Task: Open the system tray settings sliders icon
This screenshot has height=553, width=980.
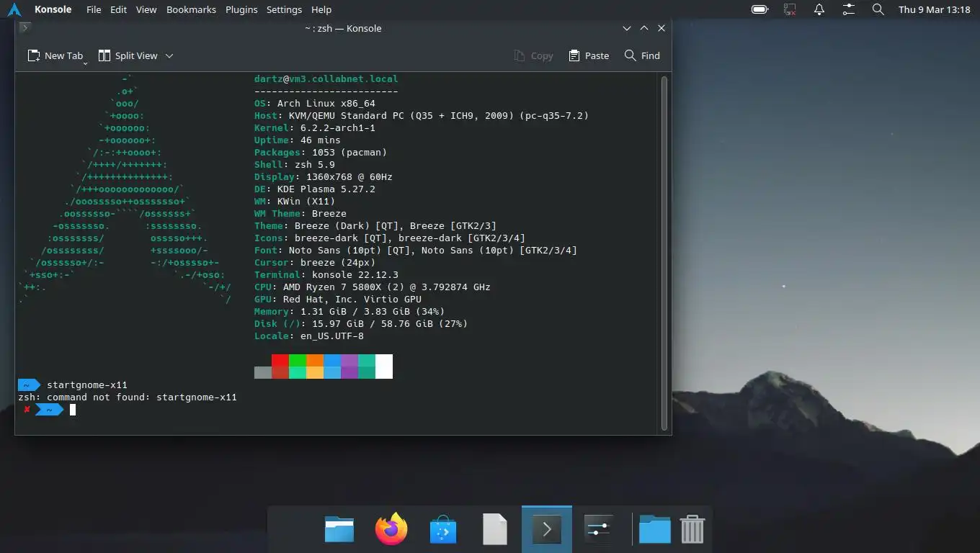Action: pyautogui.click(x=849, y=9)
